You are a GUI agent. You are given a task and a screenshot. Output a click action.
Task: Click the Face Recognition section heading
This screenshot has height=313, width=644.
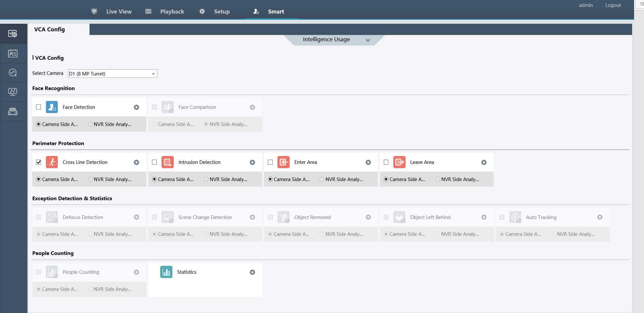[x=54, y=88]
